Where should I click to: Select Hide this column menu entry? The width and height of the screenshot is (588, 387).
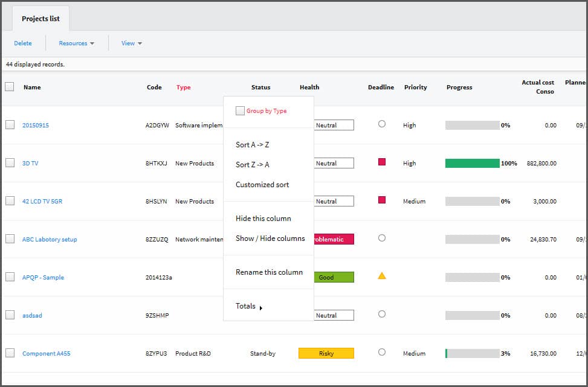tap(263, 219)
